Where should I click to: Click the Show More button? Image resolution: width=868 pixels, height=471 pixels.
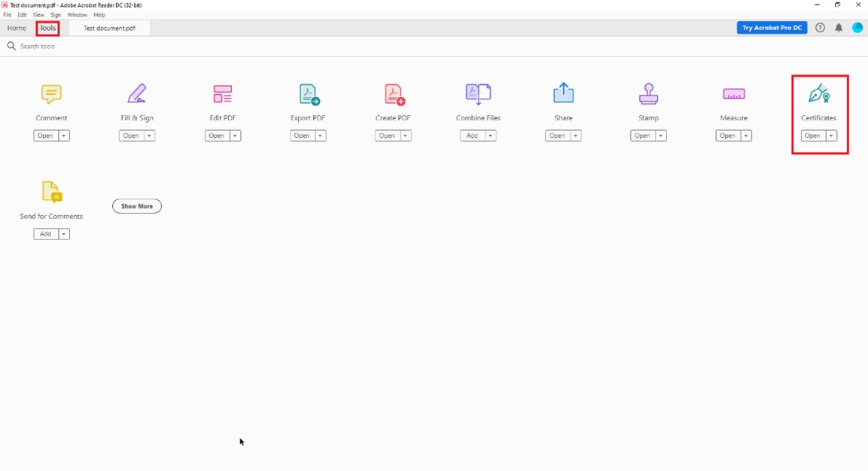(x=136, y=205)
